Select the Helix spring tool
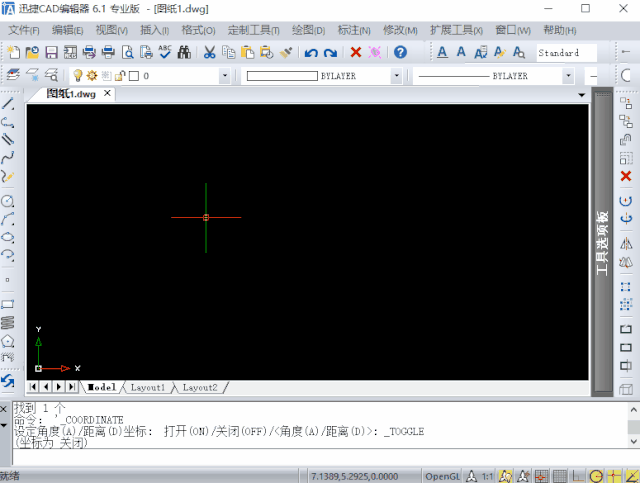Viewport: 640px width, 483px height. (x=8, y=323)
